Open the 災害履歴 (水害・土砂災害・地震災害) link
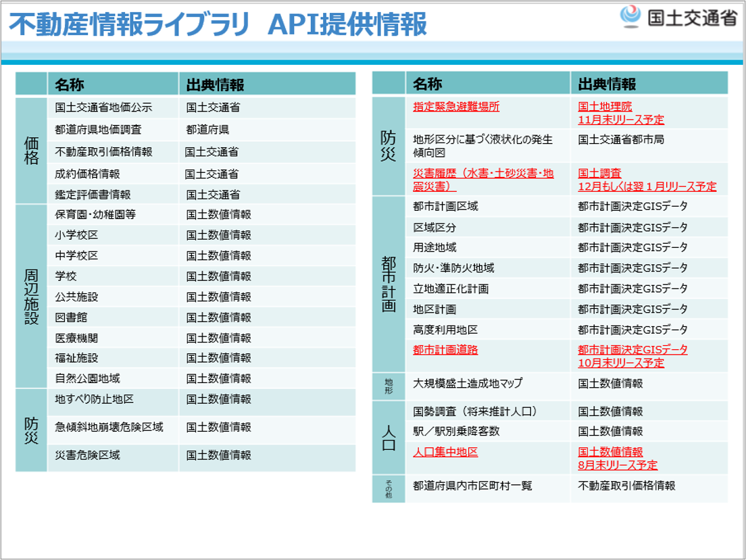The height and width of the screenshot is (560, 746). 483,180
